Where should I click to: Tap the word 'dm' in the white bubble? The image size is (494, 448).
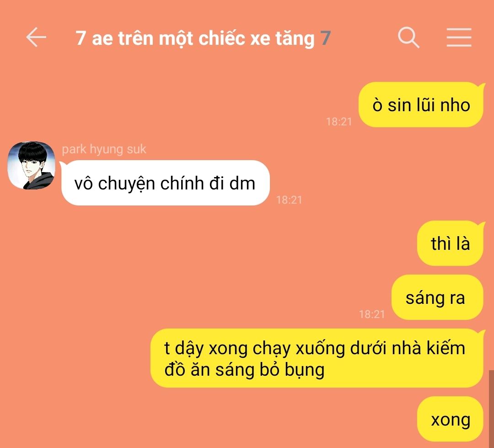242,183
